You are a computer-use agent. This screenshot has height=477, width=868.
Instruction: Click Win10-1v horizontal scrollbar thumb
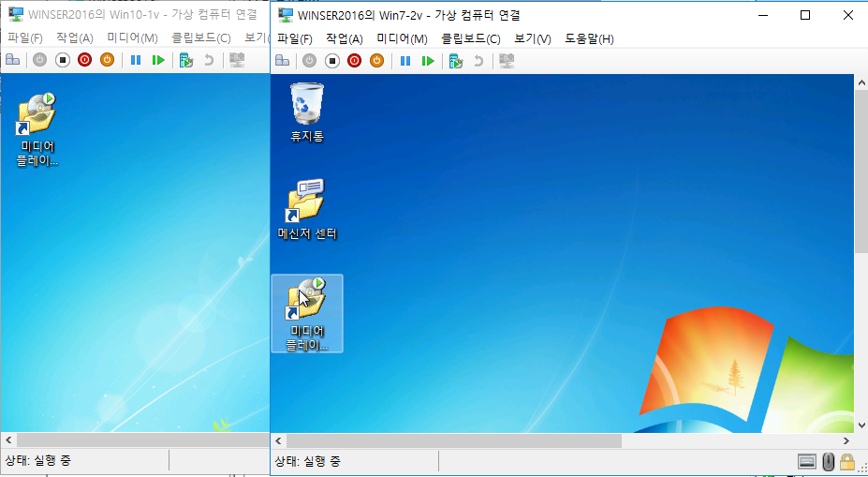pyautogui.click(x=143, y=440)
